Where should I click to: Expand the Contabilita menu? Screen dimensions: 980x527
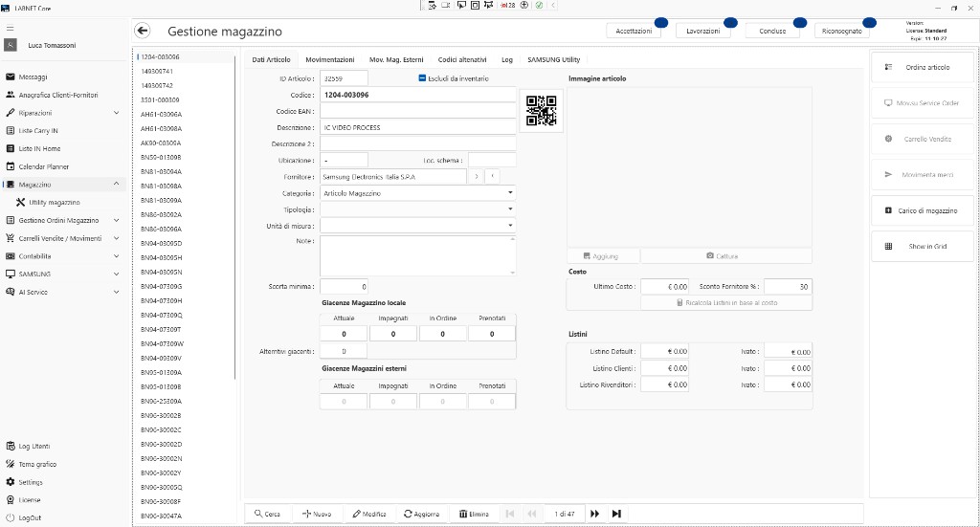116,256
